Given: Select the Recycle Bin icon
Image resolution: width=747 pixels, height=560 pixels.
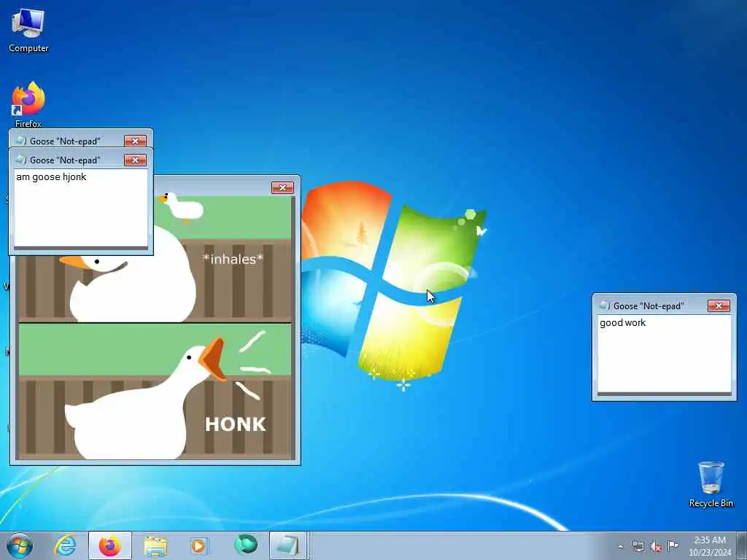Looking at the screenshot, I should click(x=711, y=484).
